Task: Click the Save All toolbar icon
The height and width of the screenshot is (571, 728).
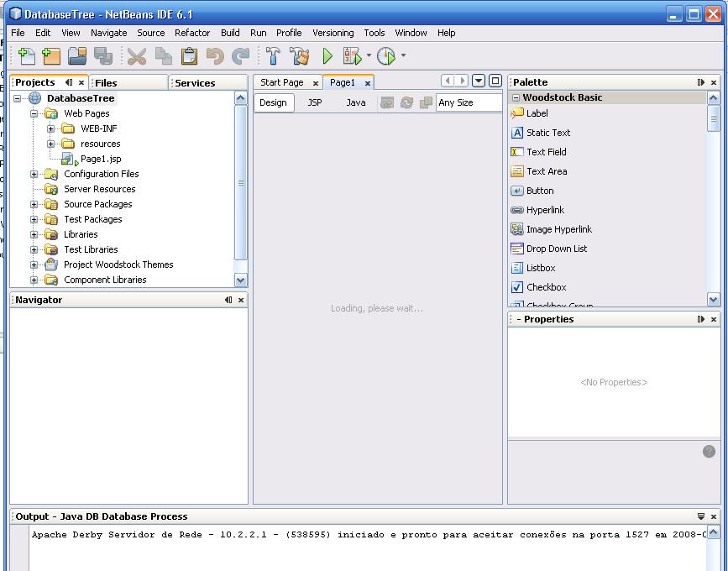Action: 103,56
